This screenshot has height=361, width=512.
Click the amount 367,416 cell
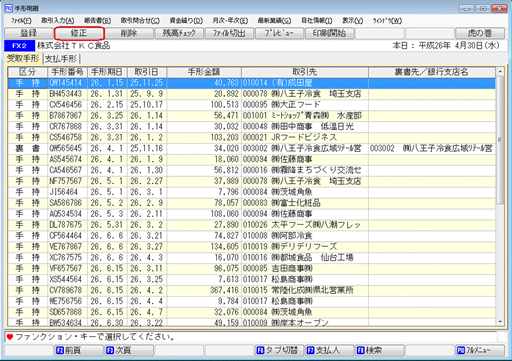pyautogui.click(x=204, y=290)
